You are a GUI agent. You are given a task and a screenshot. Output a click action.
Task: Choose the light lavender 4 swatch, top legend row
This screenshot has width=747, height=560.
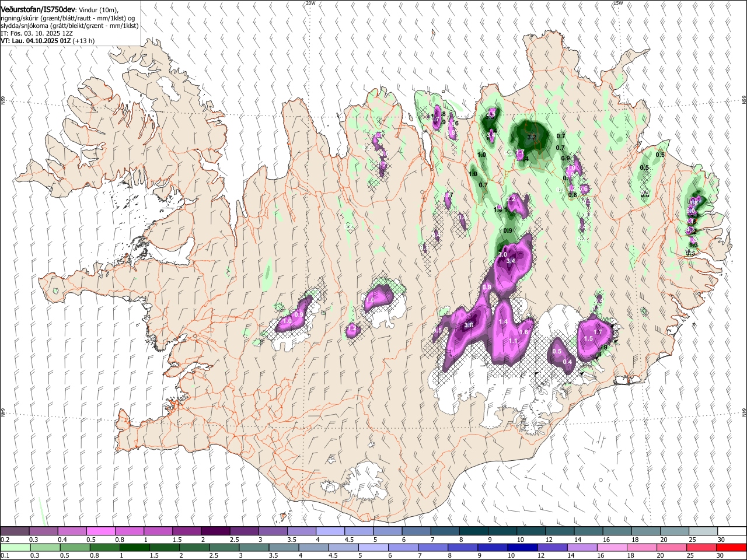click(330, 531)
